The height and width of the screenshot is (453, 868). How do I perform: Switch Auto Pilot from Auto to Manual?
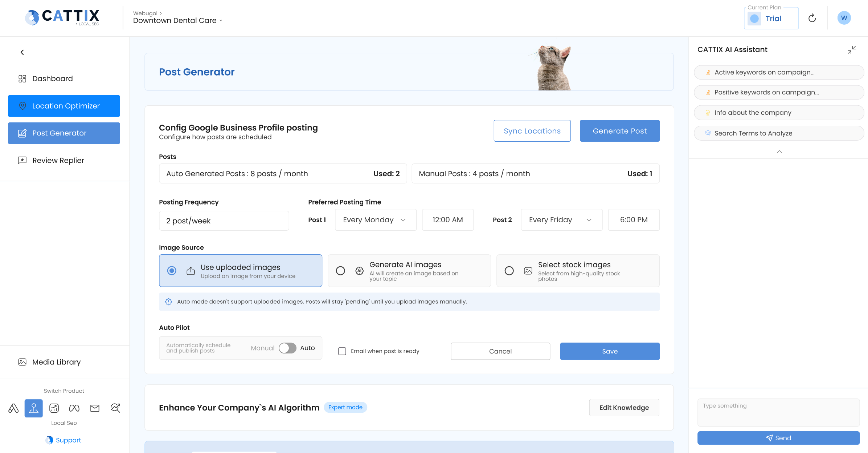287,348
